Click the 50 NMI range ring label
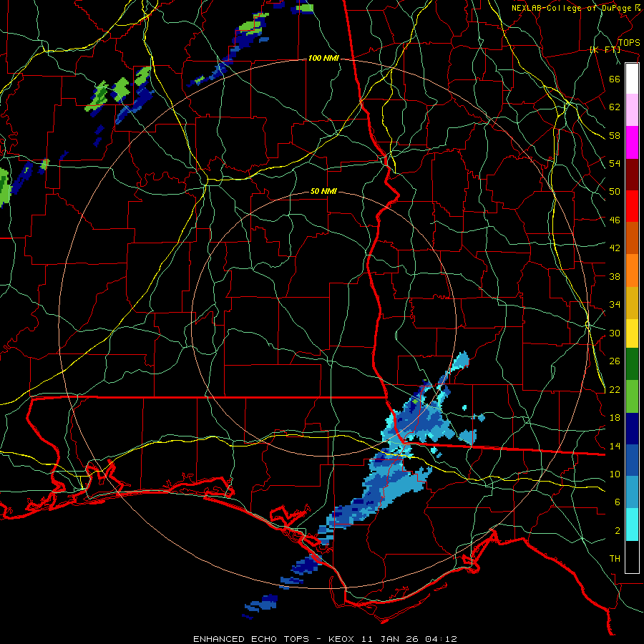This screenshot has height=644, width=644. (323, 191)
